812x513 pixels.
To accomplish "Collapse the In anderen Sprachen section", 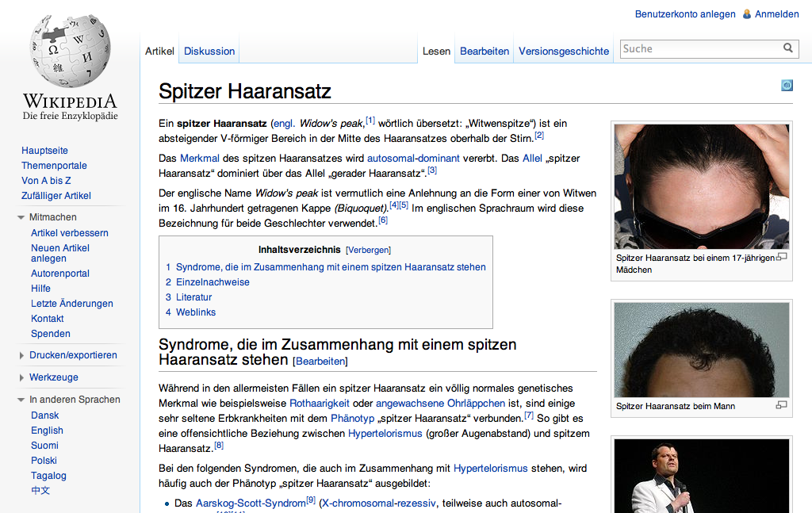I will (21, 400).
